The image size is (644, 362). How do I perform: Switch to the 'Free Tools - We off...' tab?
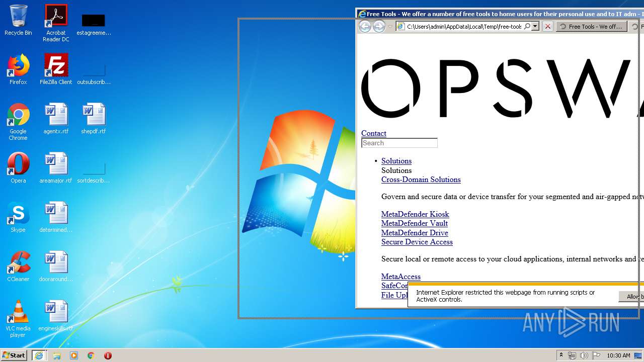[592, 27]
